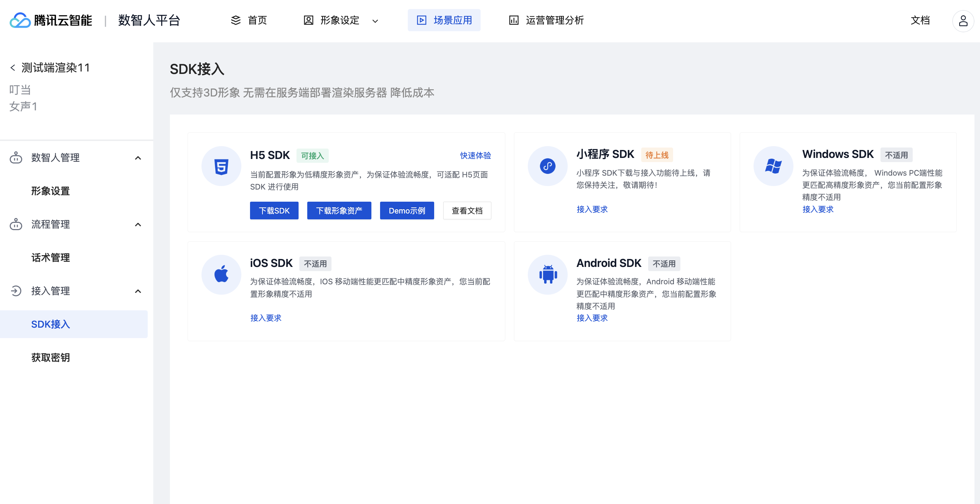The width and height of the screenshot is (980, 504).
Task: Click the H5 SDK HTML5 icon
Action: 221,166
